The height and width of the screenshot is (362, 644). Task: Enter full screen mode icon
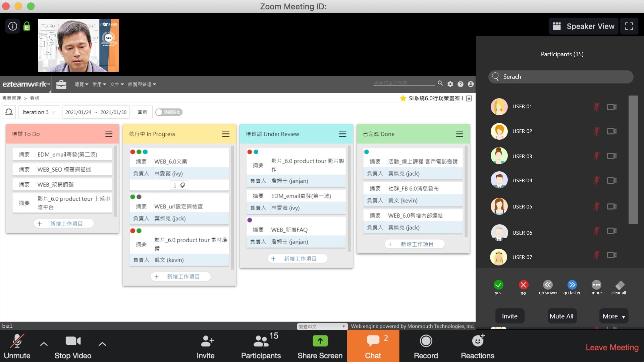coord(629,26)
